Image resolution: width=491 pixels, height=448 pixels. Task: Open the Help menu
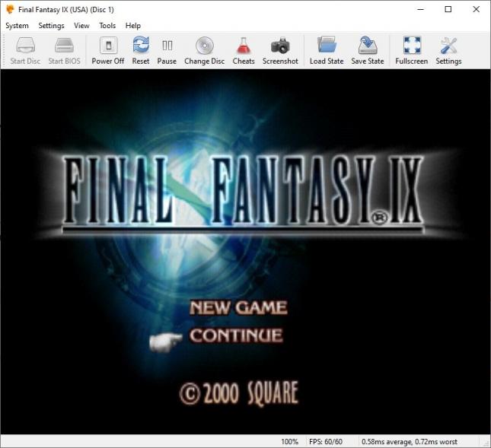[x=133, y=26]
